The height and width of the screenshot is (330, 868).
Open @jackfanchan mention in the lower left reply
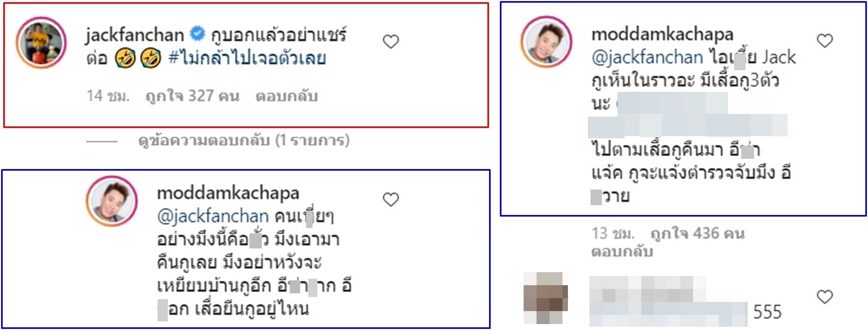(213, 217)
